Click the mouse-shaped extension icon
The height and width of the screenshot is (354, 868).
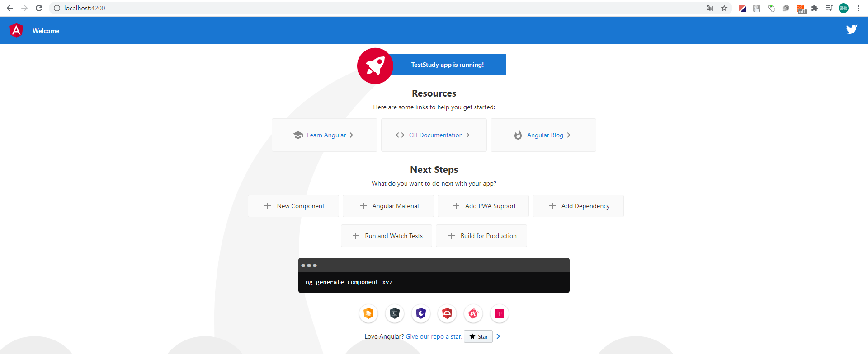tap(771, 8)
